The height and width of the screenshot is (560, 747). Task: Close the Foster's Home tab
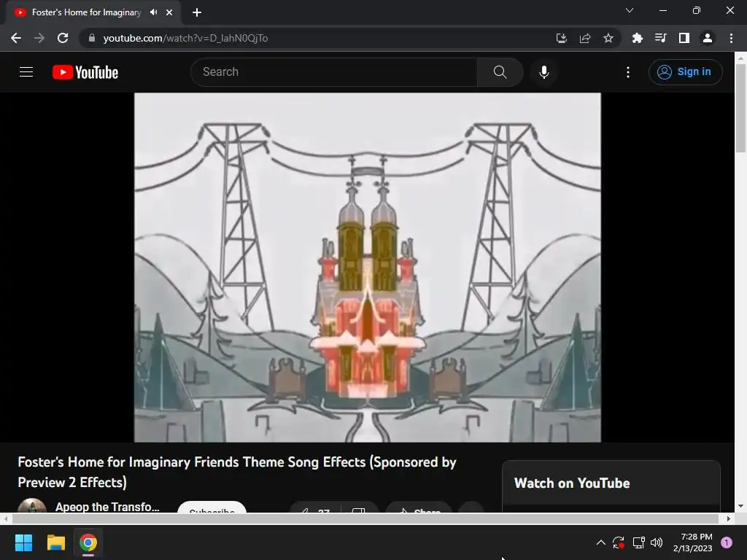[x=169, y=12]
